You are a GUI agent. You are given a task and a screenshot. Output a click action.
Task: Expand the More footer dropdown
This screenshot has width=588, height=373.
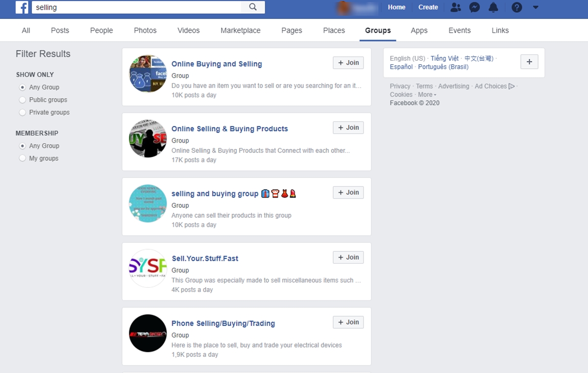(x=427, y=95)
